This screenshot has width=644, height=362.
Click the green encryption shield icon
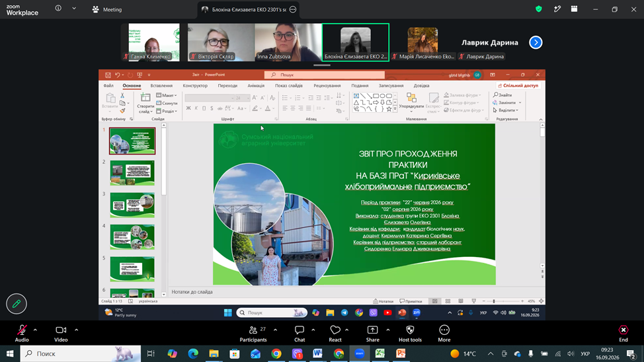point(539,9)
